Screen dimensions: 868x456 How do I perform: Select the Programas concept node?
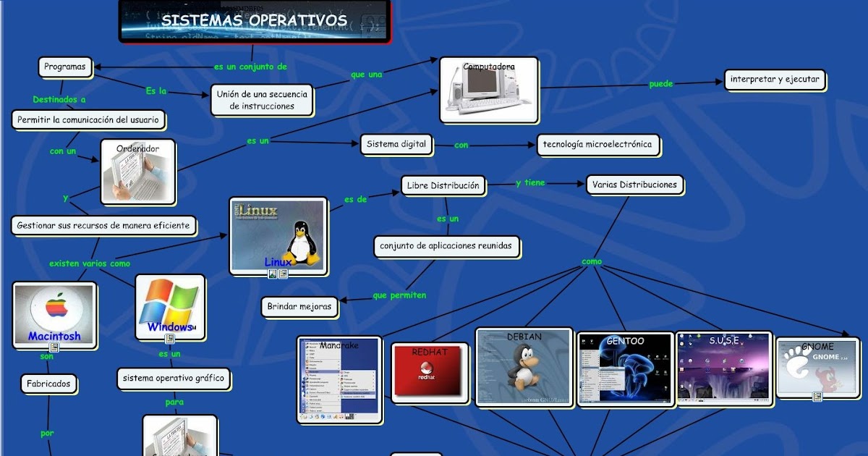(65, 67)
